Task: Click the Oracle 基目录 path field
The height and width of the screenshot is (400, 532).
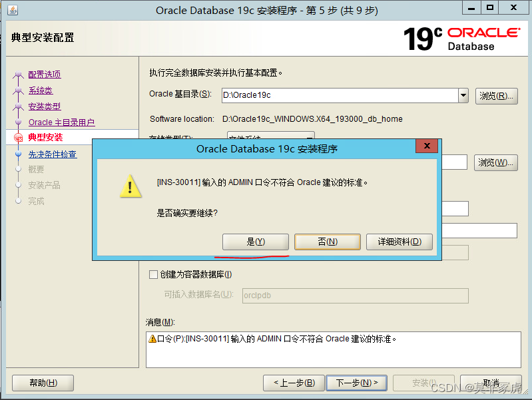Action: 340,95
